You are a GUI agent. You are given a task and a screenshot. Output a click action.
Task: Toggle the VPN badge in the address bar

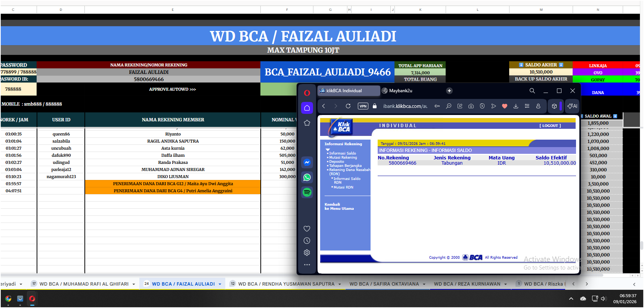363,106
